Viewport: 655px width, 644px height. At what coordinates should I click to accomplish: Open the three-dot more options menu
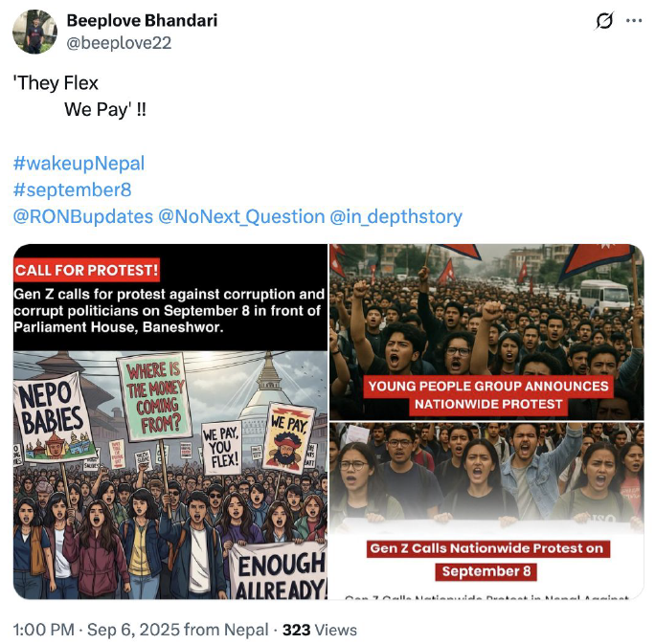pyautogui.click(x=634, y=20)
